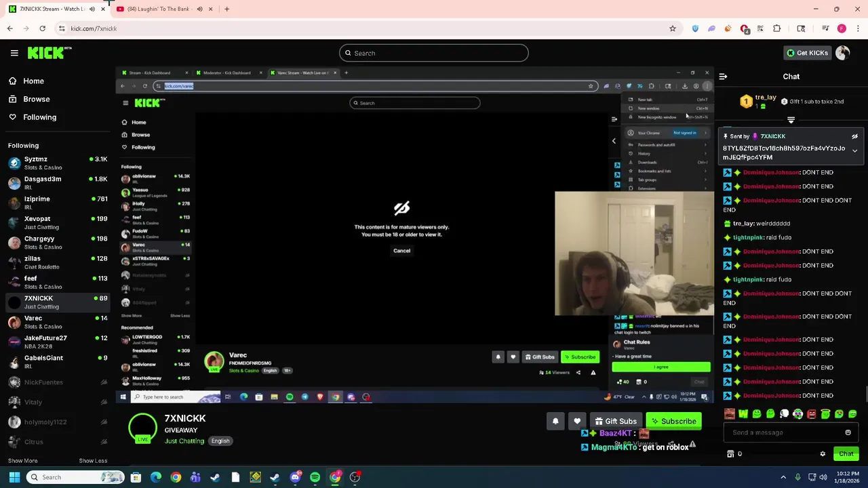This screenshot has width=868, height=488.
Task: Mute the 7XNICKK Stream browser tab
Action: [x=92, y=9]
